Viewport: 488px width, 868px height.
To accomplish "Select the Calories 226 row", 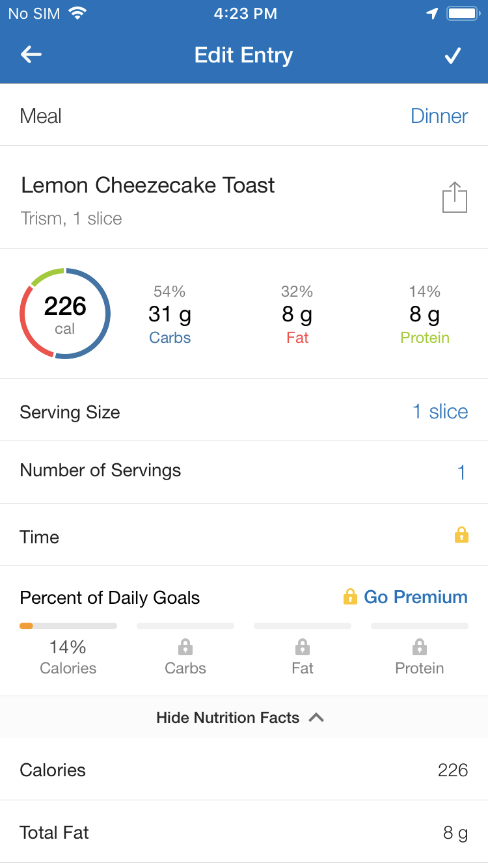I will pyautogui.click(x=244, y=770).
